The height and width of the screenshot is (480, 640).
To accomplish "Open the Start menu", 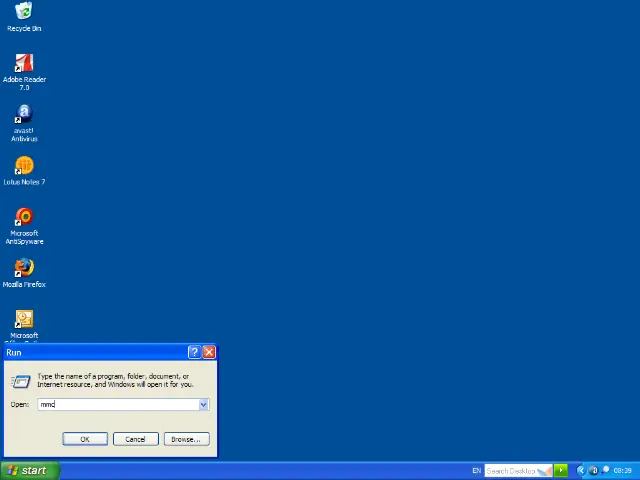I will [x=30, y=470].
